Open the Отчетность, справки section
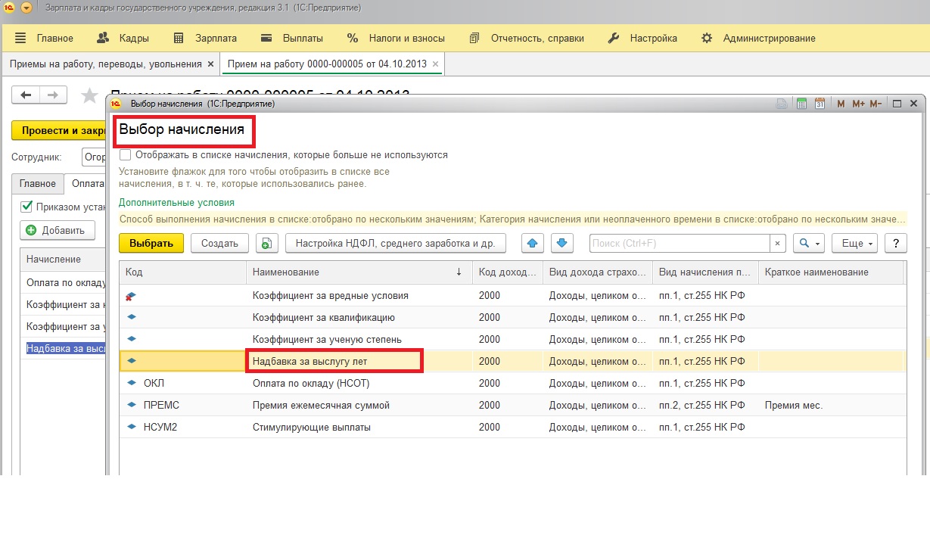The width and height of the screenshot is (930, 560). (x=527, y=38)
